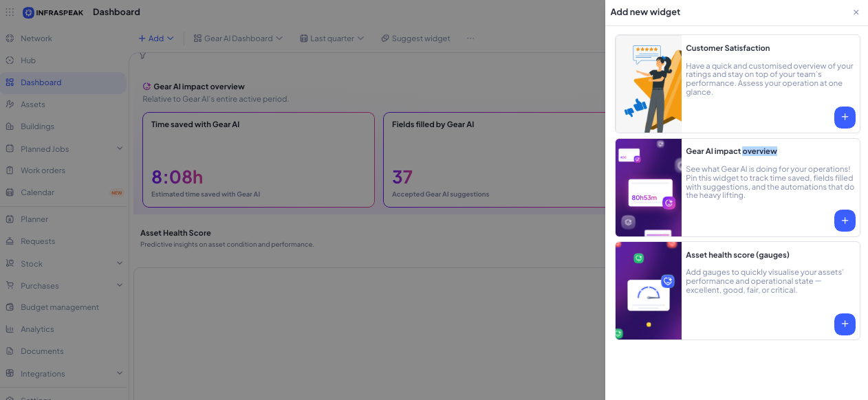Click the 37 accepted suggestions value
The image size is (868, 400).
coord(402,177)
